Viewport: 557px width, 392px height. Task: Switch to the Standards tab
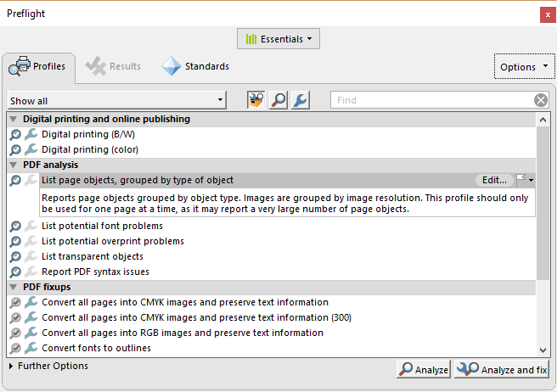point(195,66)
